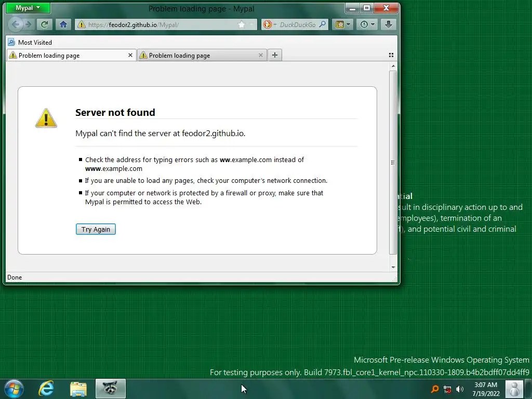Image resolution: width=532 pixels, height=399 pixels.
Task: Open the clock showing 3:07 AM
Action: click(486, 389)
